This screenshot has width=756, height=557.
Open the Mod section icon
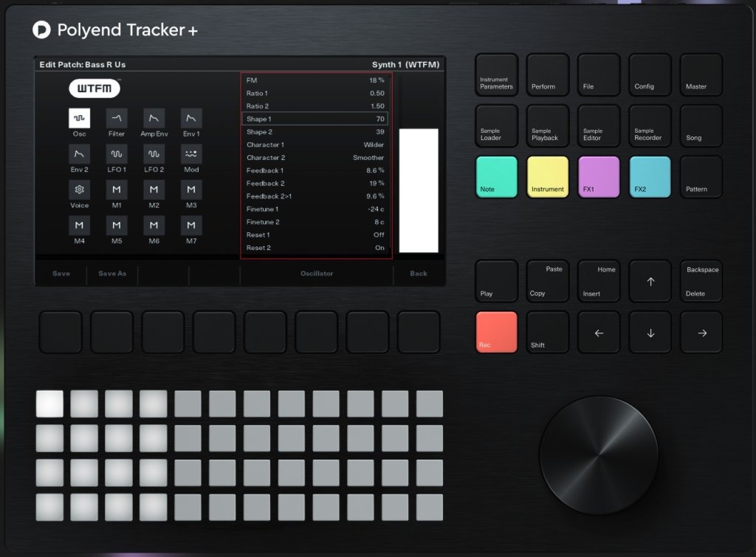(191, 153)
